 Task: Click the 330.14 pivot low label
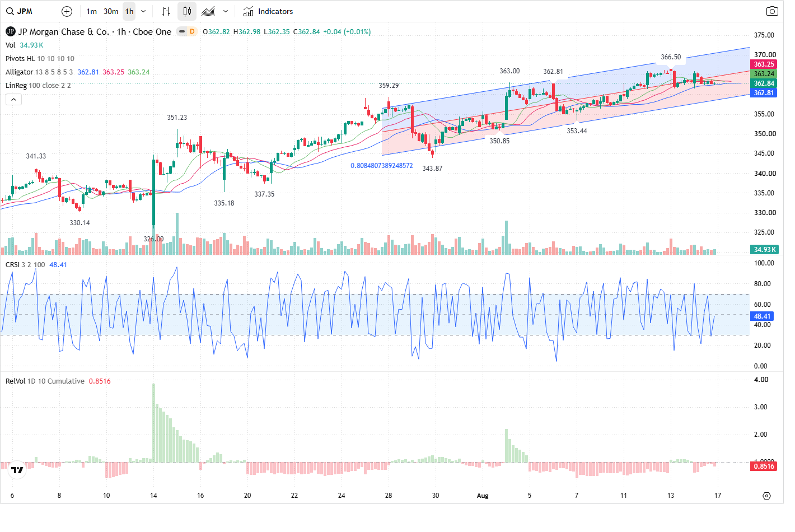click(x=79, y=223)
